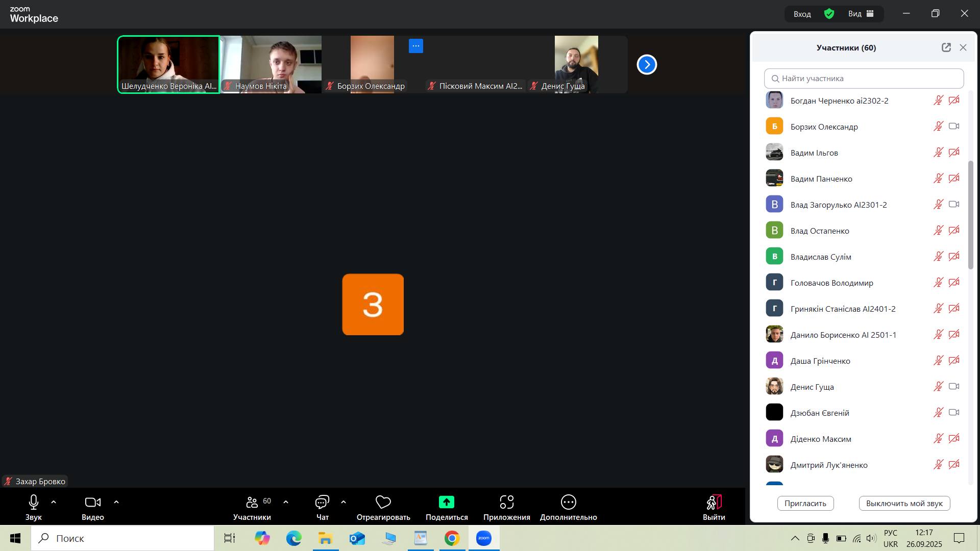Open the Share screen (Поделиться) icon
The image size is (980, 551).
tap(446, 503)
